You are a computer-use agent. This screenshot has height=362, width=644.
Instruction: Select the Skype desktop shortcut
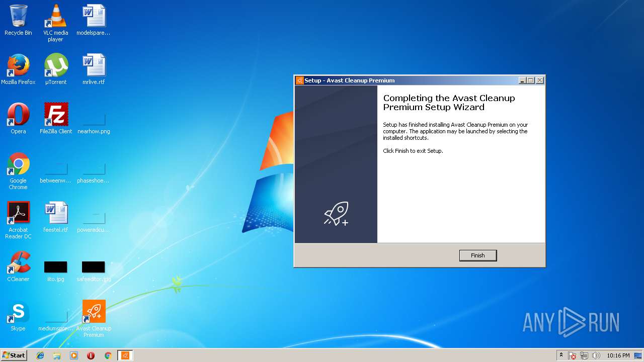18,316
